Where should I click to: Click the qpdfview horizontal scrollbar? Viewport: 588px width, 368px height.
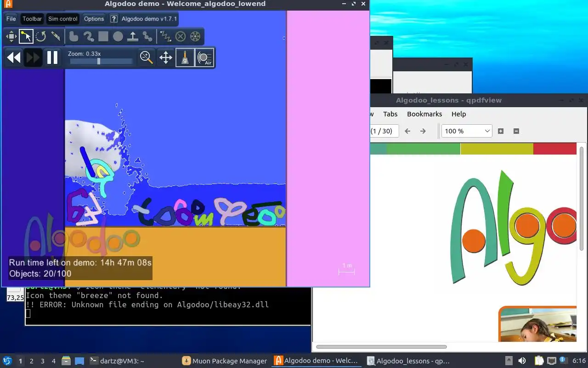pos(381,347)
